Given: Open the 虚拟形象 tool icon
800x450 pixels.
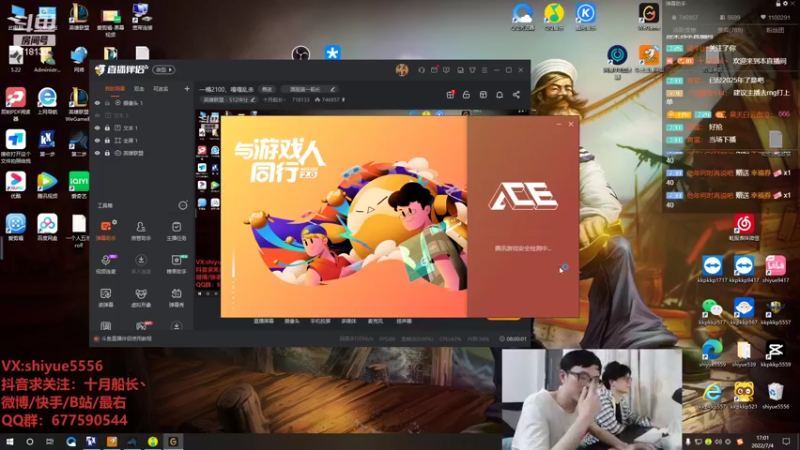Looking at the screenshot, I should (141, 297).
